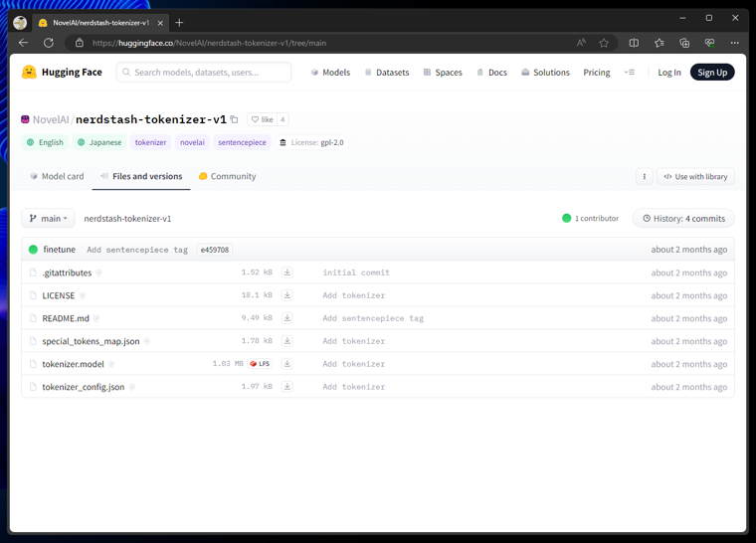Click the License: gpl-2.0 tag
Image resolution: width=756 pixels, height=543 pixels.
pos(311,142)
